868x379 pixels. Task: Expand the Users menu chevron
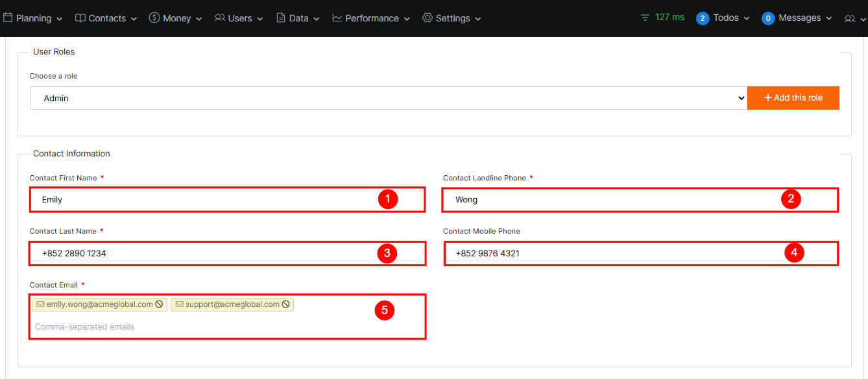(260, 19)
